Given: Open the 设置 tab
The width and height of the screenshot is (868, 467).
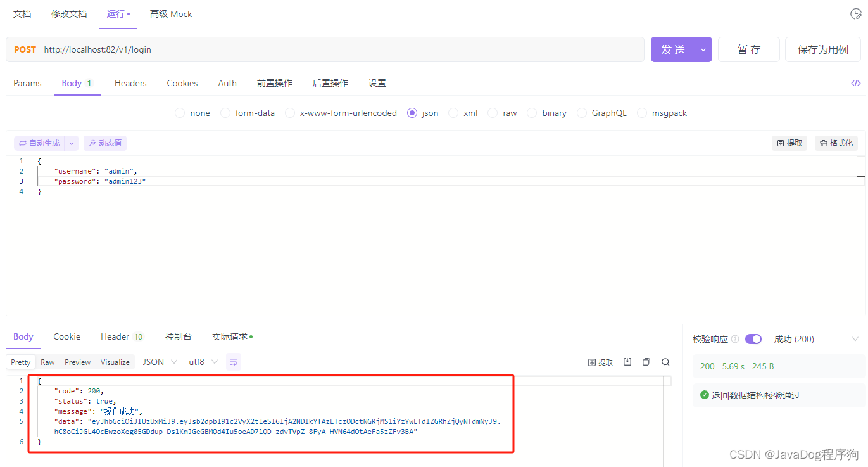Looking at the screenshot, I should tap(377, 83).
